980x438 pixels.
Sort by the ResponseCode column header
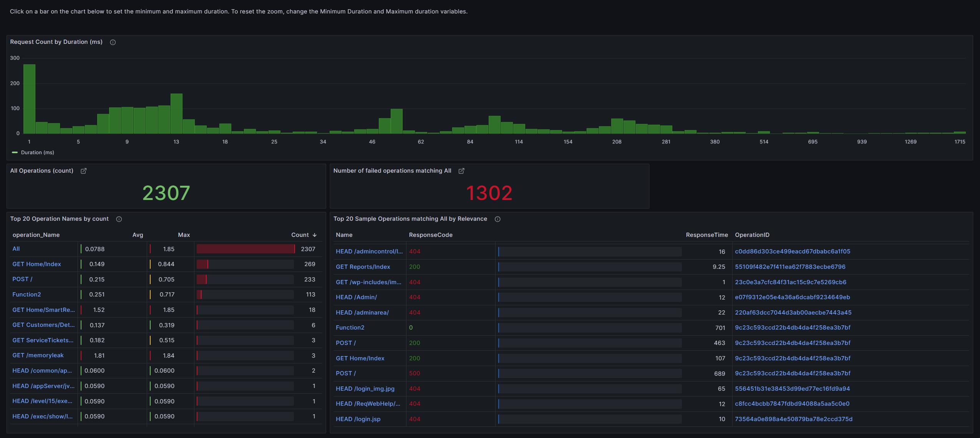430,235
